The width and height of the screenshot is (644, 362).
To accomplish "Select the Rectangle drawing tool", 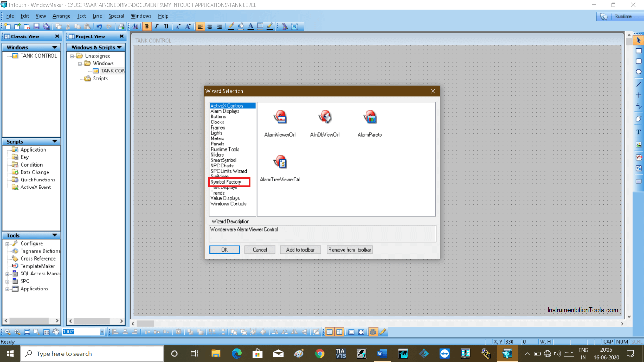I will tap(638, 51).
